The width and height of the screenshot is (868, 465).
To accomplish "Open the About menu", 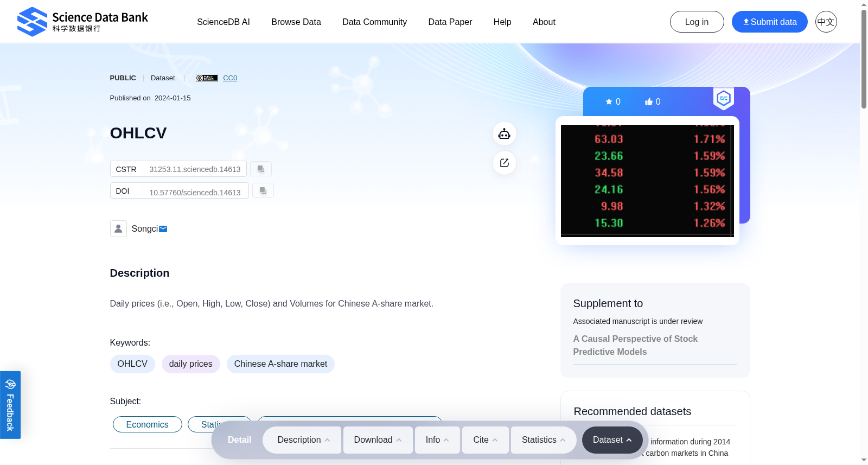I will pyautogui.click(x=544, y=22).
